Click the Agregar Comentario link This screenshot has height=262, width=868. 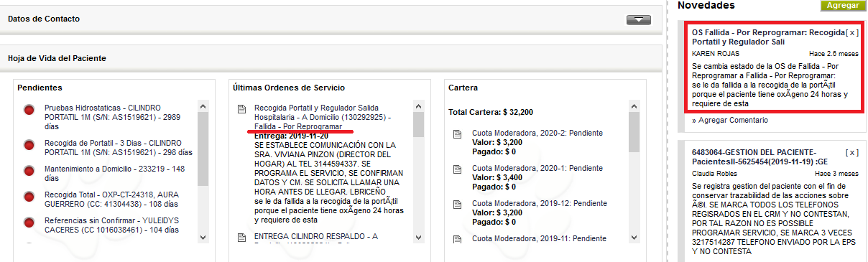(x=730, y=120)
